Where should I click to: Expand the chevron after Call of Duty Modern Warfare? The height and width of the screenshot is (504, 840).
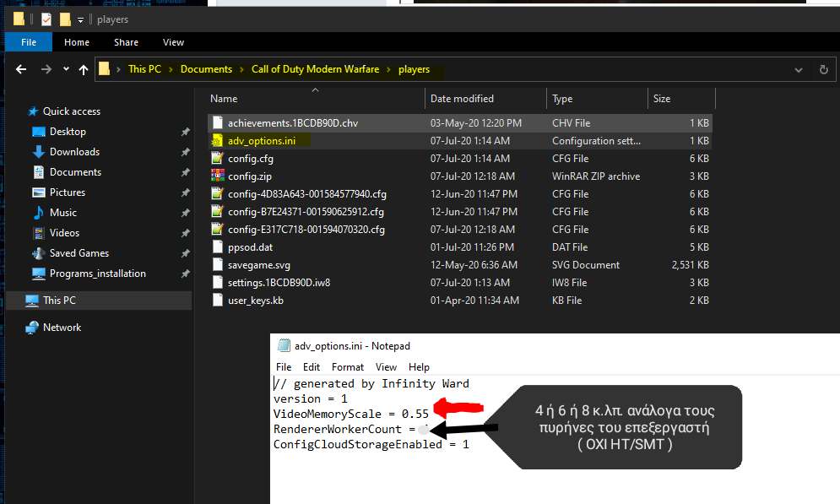[388, 69]
